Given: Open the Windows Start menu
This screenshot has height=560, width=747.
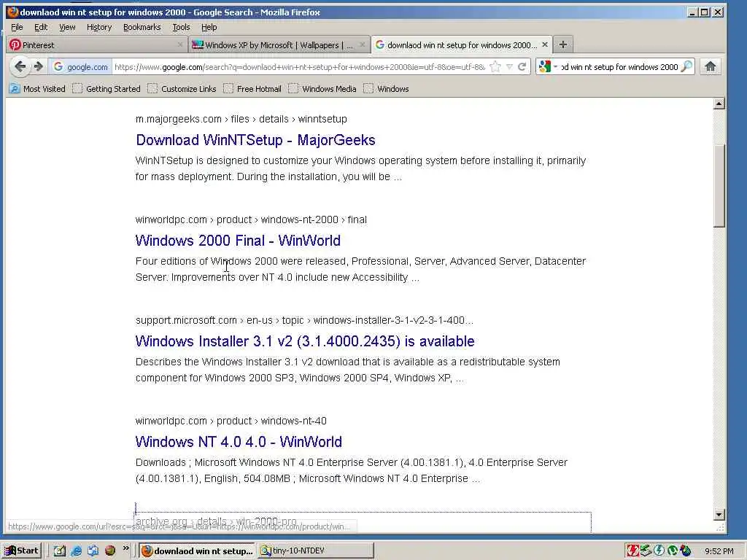Looking at the screenshot, I should coord(22,551).
